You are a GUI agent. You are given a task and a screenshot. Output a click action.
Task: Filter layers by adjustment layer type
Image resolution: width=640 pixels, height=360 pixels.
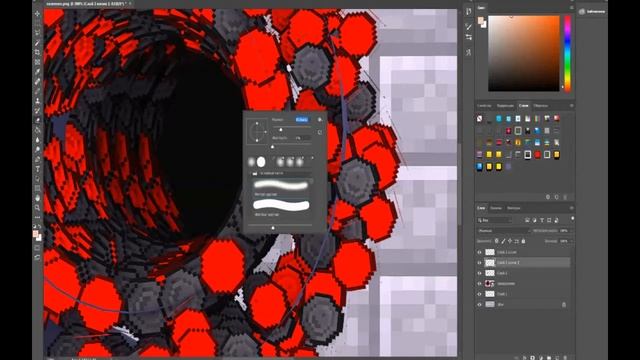(x=535, y=220)
